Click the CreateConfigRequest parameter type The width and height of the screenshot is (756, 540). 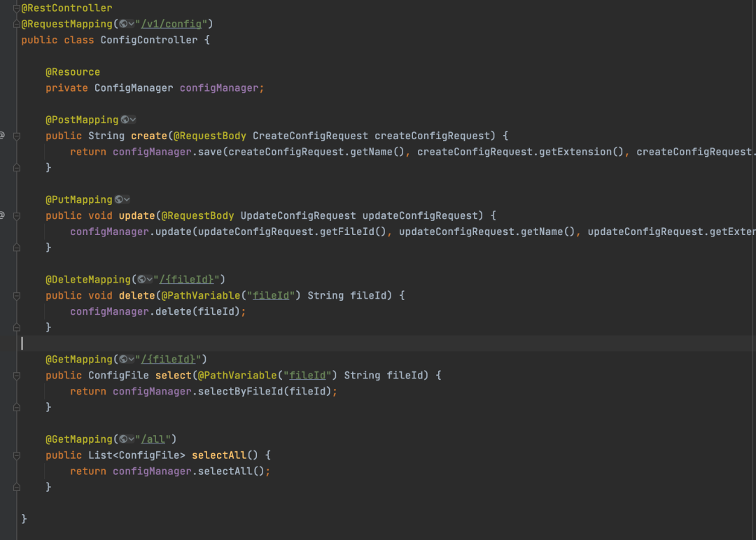coord(311,136)
